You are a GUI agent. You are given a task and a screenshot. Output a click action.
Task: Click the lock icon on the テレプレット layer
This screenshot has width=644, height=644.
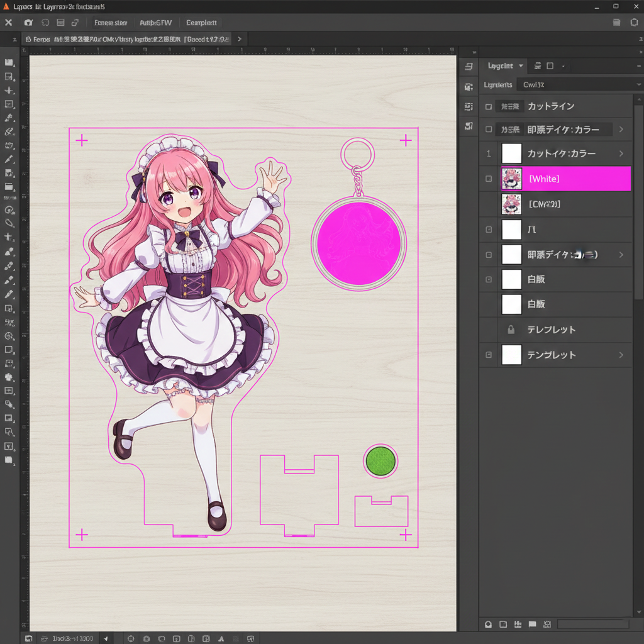[511, 330]
